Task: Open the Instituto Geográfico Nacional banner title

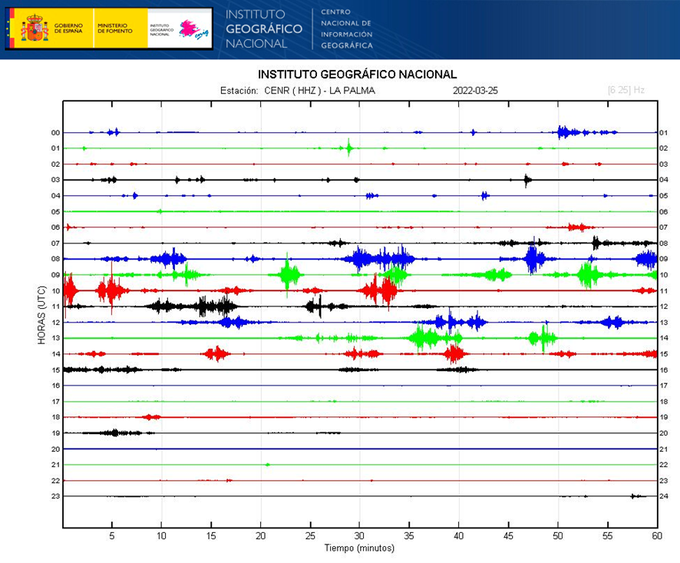Action: pos(264,29)
